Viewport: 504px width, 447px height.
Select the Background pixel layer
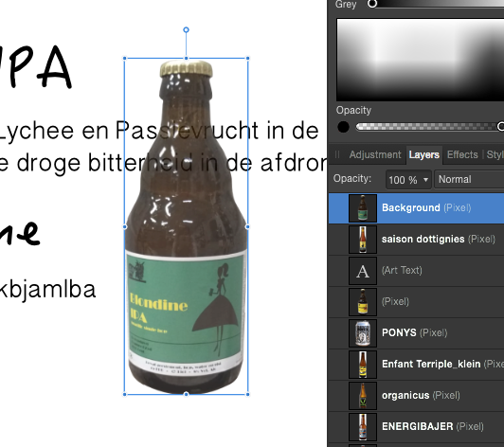coord(416,208)
